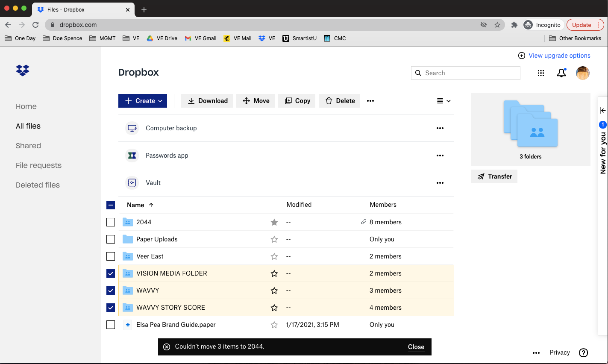
Task: Open Deleted files in the sidebar
Action: click(x=38, y=185)
